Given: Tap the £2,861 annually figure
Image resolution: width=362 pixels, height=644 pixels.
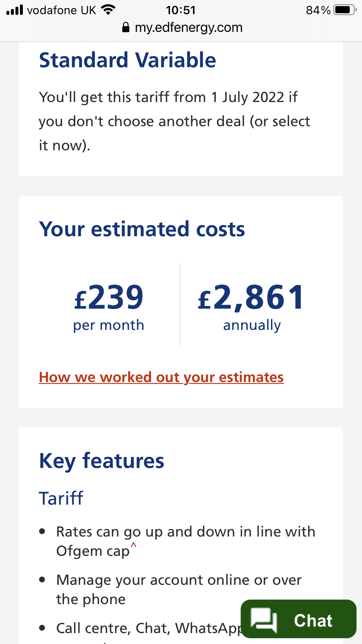Looking at the screenshot, I should click(x=252, y=306).
